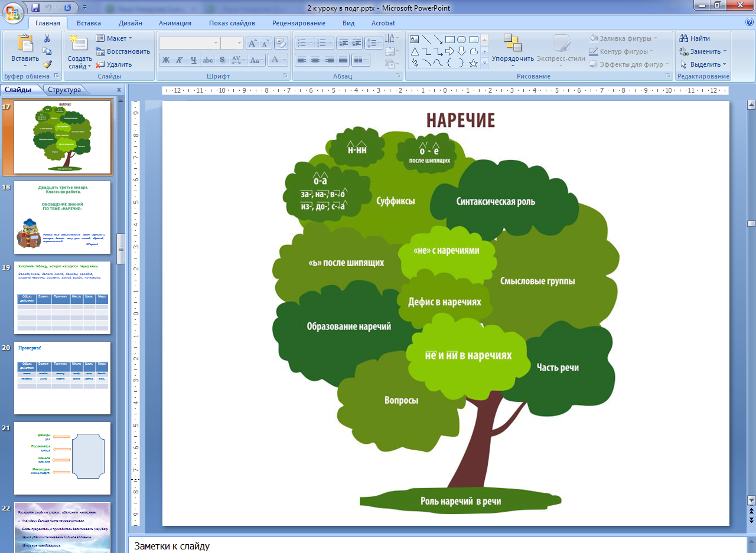
Task: Open the Абзац paragraph dialog launcher
Action: click(x=398, y=76)
